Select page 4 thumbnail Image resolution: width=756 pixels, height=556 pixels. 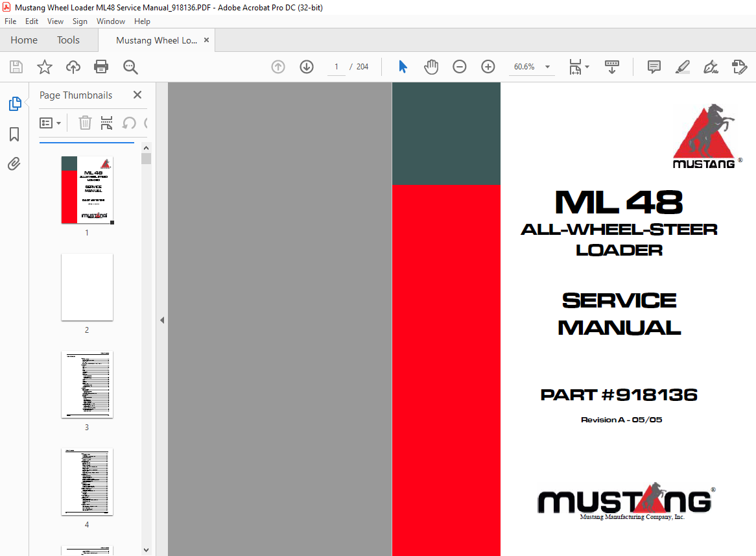coord(88,481)
